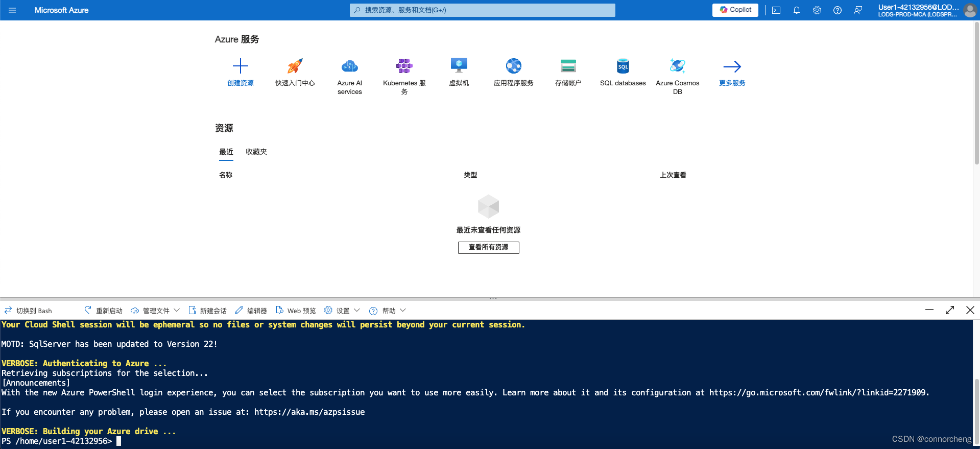Click the Microsoft Azure home title

point(61,10)
